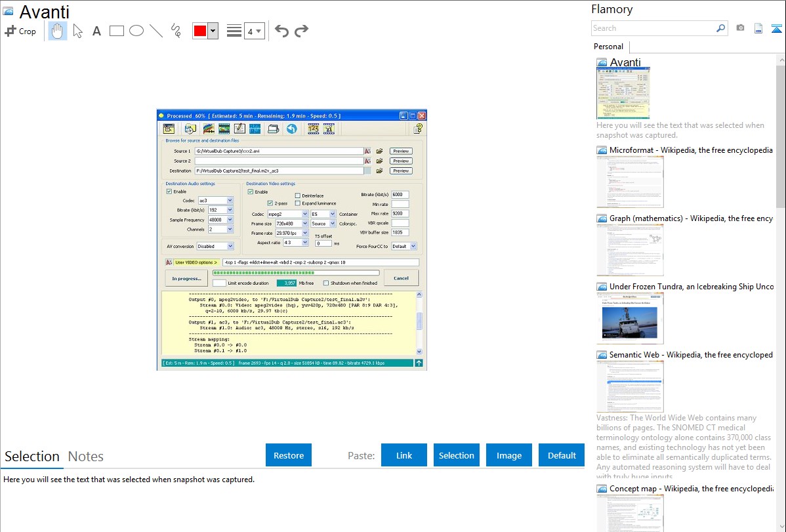Click the notepad-with-pen icon in Avanti toolbar
The image size is (786, 532).
(x=239, y=129)
